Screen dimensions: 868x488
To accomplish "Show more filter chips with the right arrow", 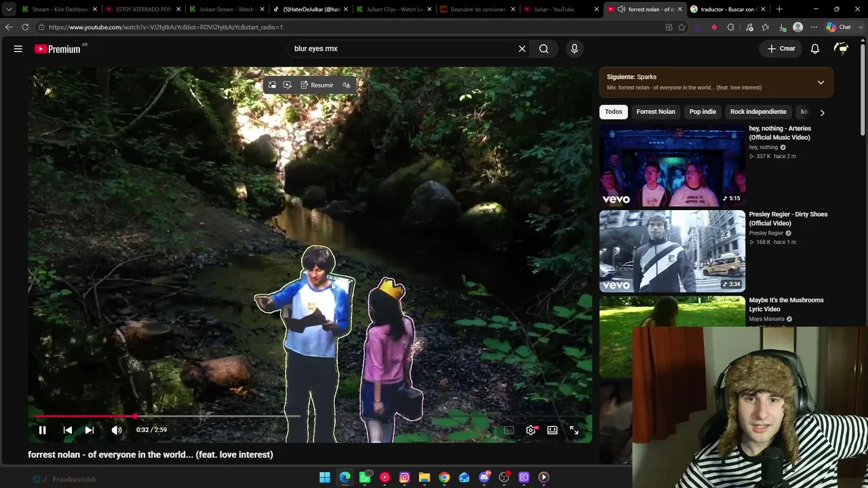I will [822, 113].
